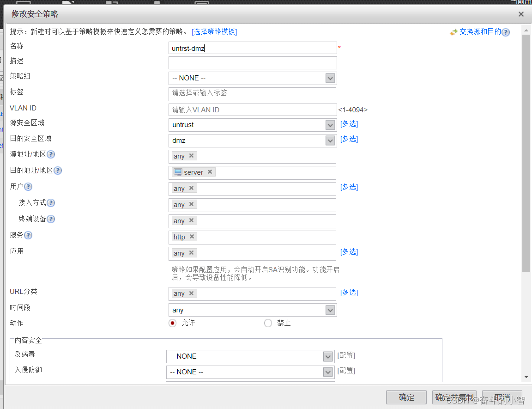Image resolution: width=532 pixels, height=409 pixels.
Task: Click 多选 link for 源安全区域
Action: (349, 123)
